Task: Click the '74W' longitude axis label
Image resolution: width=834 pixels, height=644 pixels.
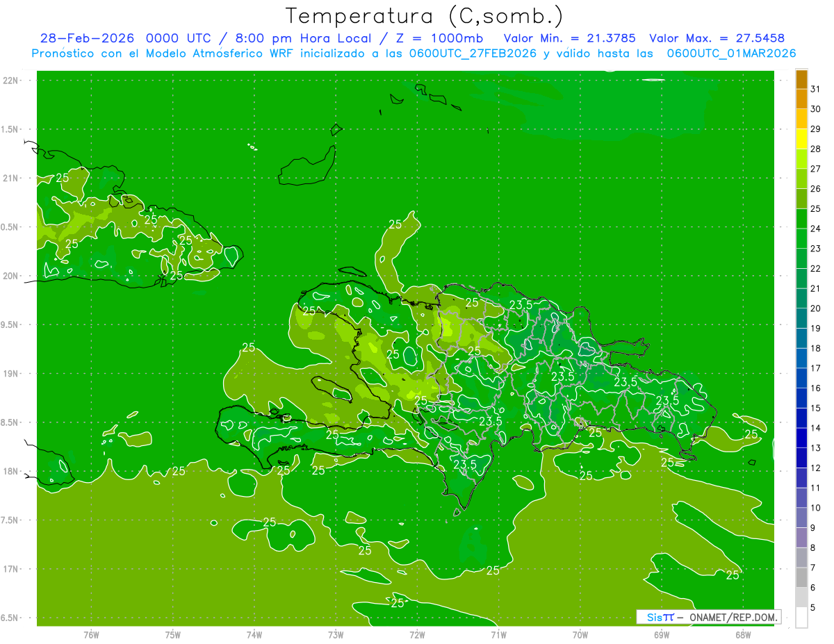Action: coord(254,635)
